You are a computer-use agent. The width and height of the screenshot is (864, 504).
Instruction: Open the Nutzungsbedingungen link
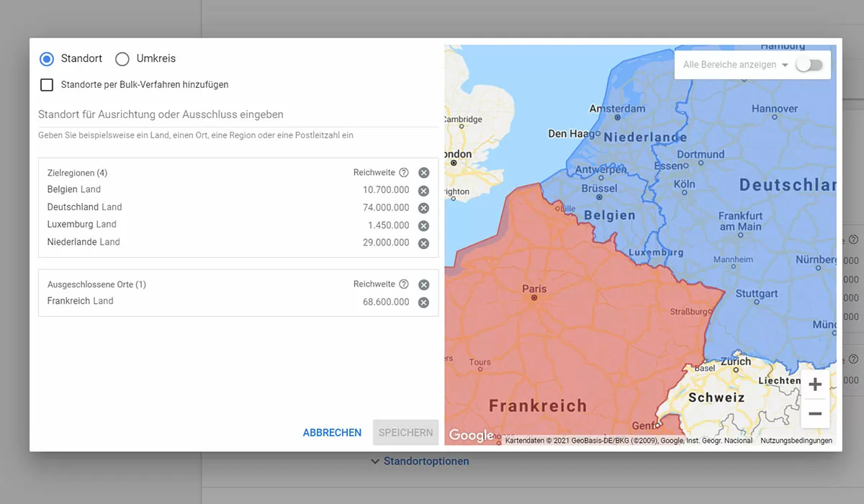[796, 439]
